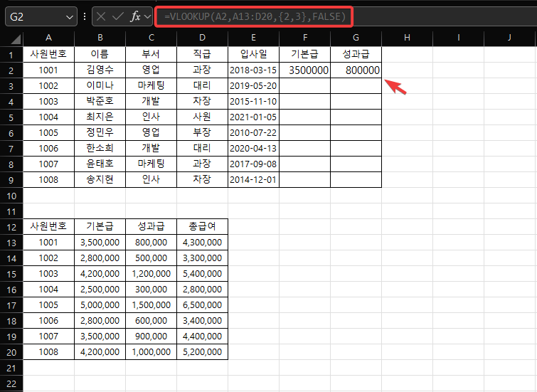Click the Select All corner triangle
The height and width of the screenshot is (392, 537).
click(16, 39)
